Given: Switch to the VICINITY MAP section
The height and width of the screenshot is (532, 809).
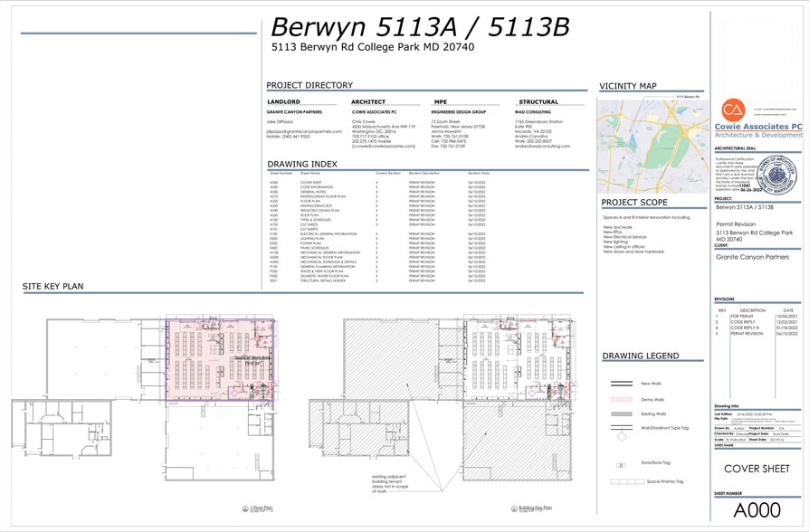Looking at the screenshot, I should click(x=628, y=86).
